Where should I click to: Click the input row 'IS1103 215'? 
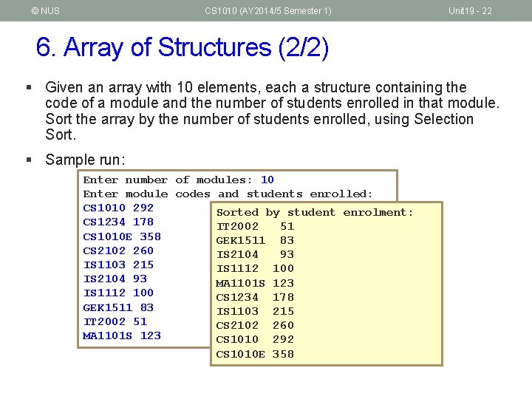click(x=118, y=265)
